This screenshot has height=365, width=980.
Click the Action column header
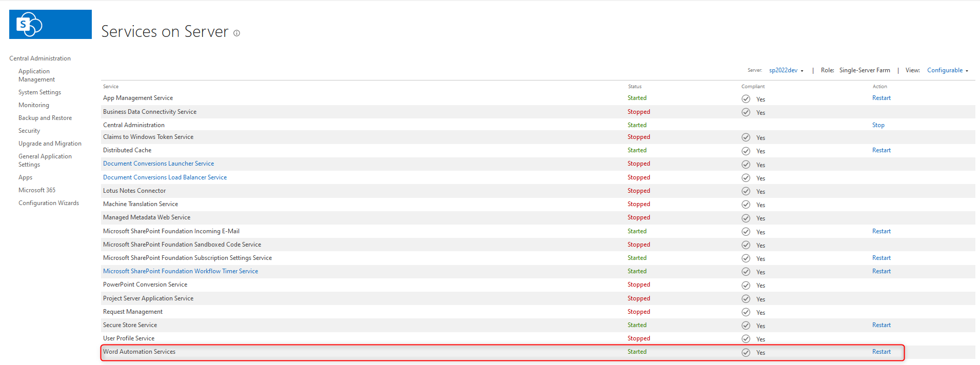pyautogui.click(x=880, y=87)
